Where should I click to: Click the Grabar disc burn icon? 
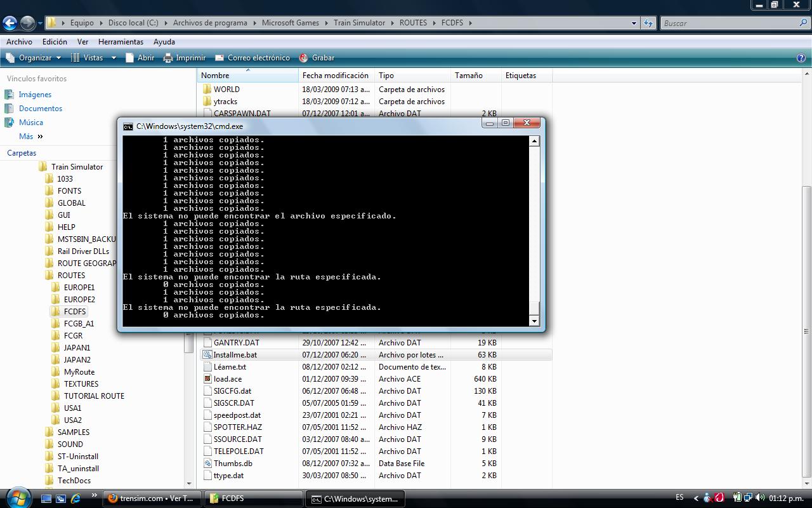[304, 58]
